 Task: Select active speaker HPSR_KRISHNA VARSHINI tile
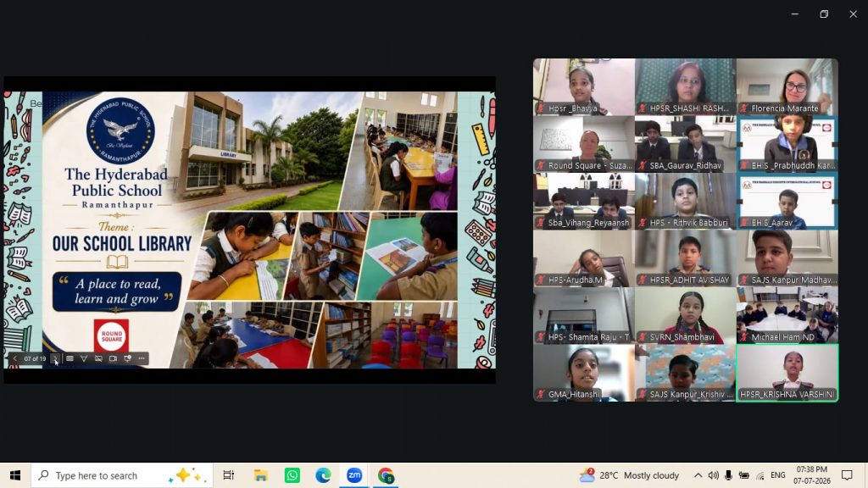[787, 373]
